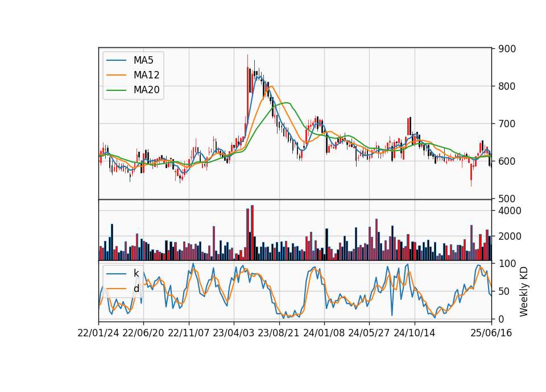
Task: Click the 24/10/14 date label
Action: [415, 333]
